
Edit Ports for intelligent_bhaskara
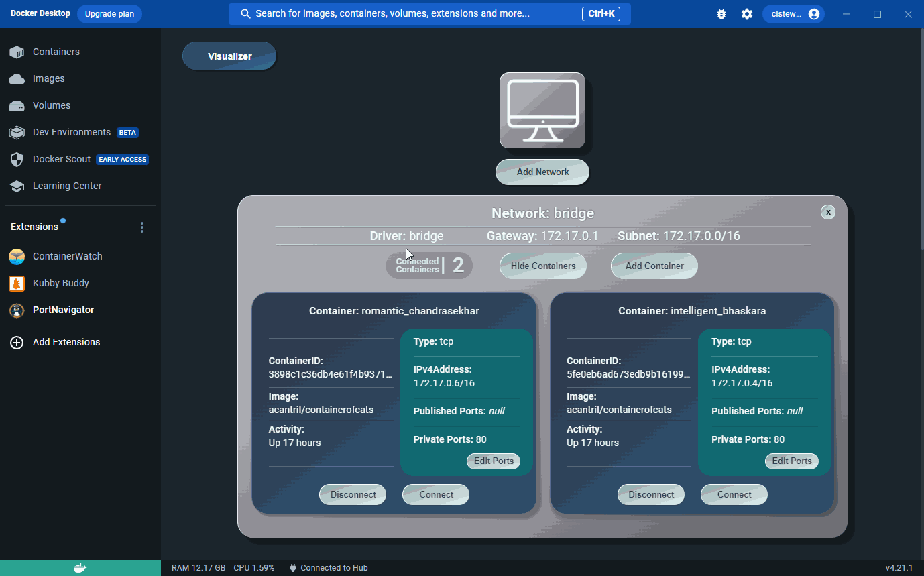click(792, 461)
